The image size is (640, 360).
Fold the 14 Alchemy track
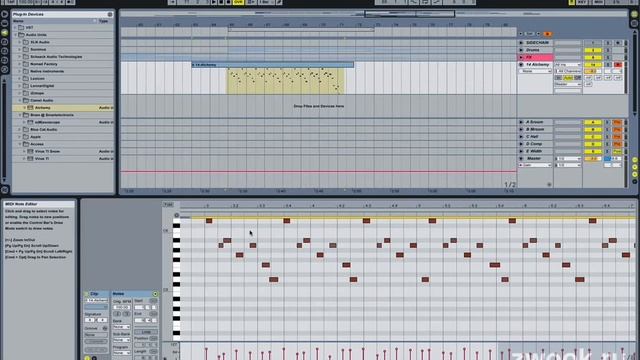tap(521, 65)
